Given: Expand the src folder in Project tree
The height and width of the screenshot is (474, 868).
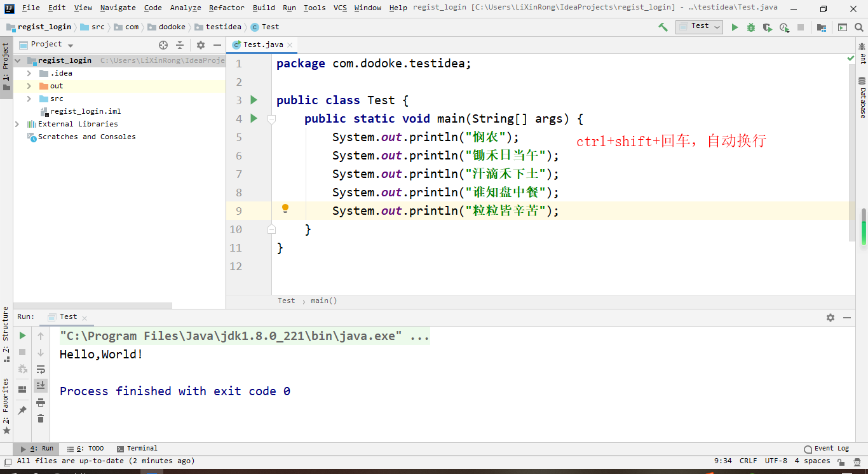Looking at the screenshot, I should (28, 98).
